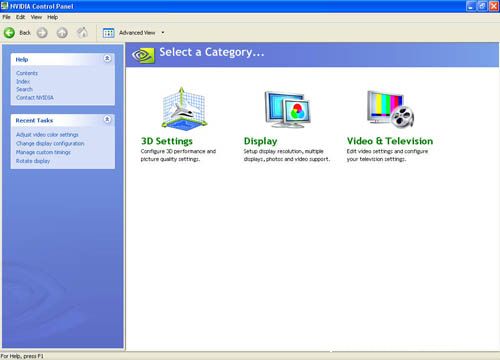
Task: Click the Display category heading
Action: click(260, 141)
